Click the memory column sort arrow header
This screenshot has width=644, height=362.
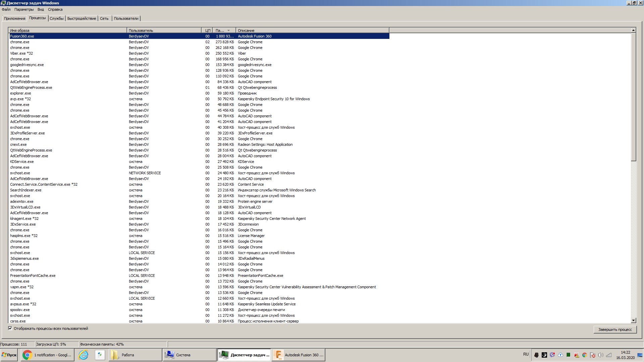224,30
